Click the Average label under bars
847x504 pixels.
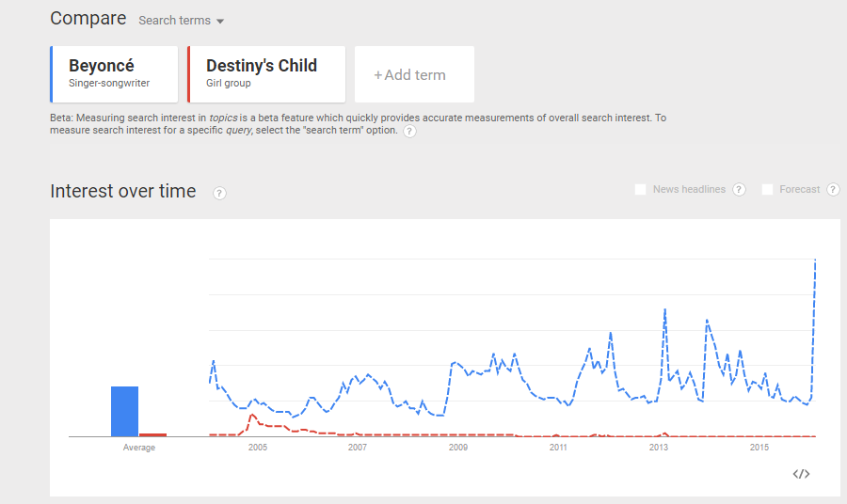pyautogui.click(x=139, y=448)
